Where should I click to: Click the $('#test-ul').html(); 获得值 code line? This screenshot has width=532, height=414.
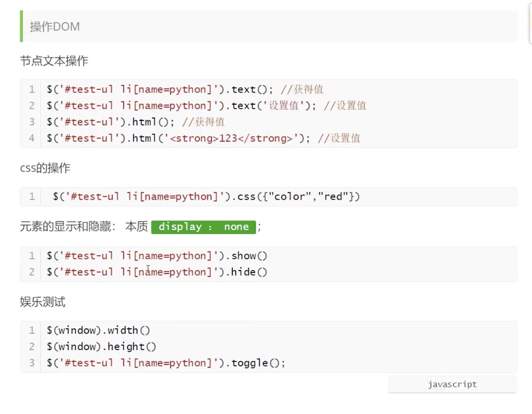[135, 122]
